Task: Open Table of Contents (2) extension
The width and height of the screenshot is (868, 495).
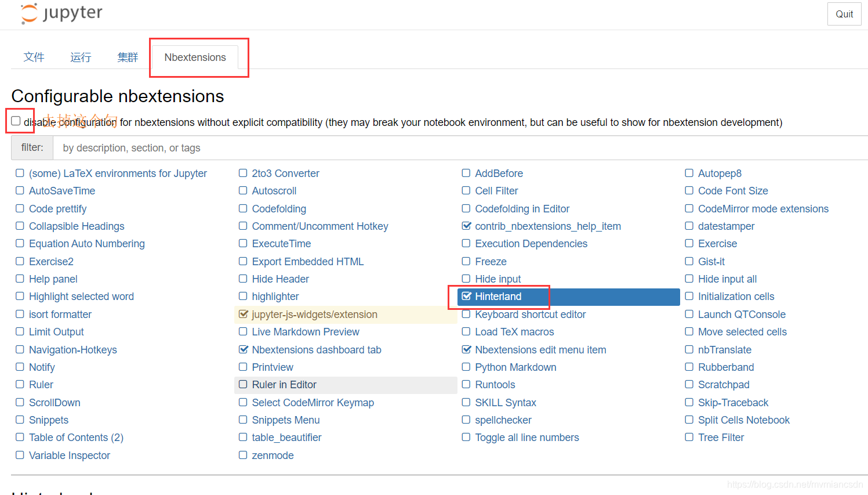Action: click(x=76, y=438)
